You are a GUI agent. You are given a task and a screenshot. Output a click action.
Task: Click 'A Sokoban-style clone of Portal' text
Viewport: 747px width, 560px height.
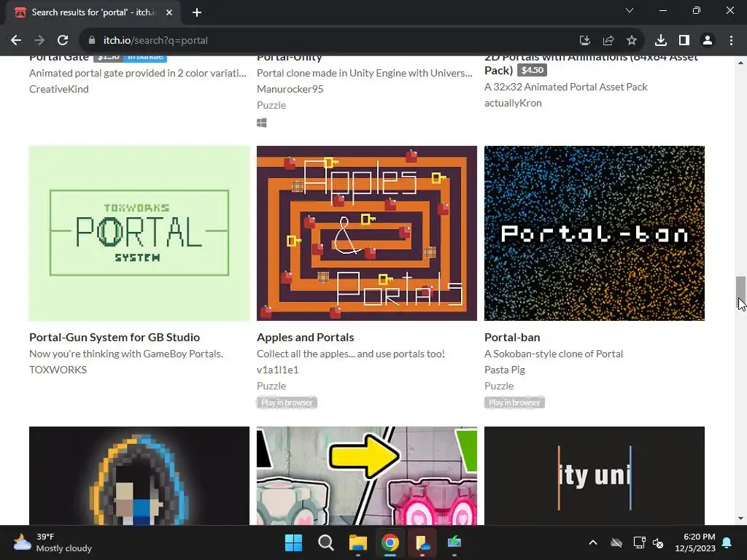[x=554, y=354]
